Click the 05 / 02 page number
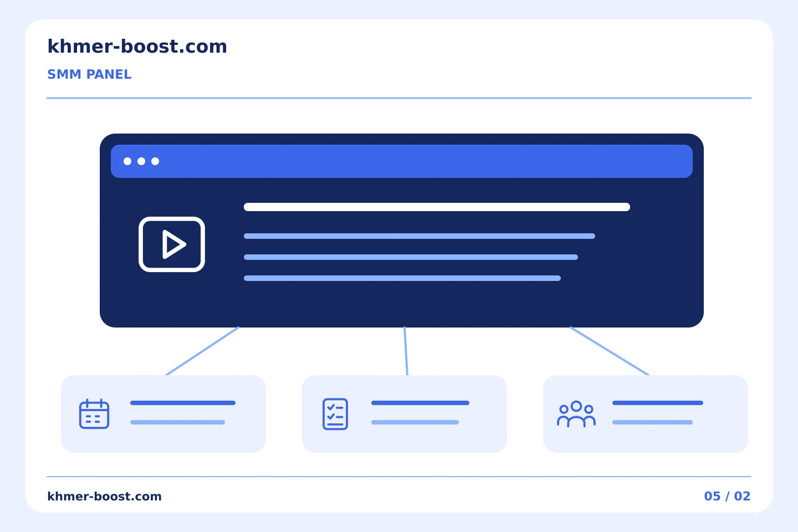The image size is (798, 532). [x=727, y=496]
